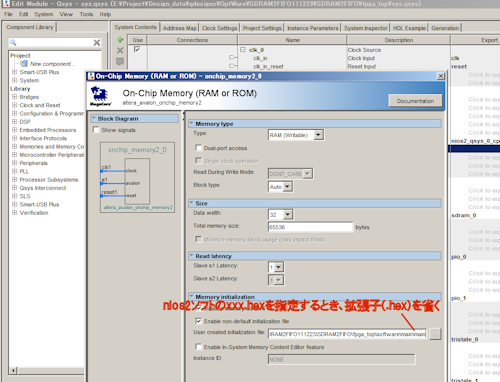
Task: Select Processor Subsystems tree item
Action: click(x=49, y=179)
